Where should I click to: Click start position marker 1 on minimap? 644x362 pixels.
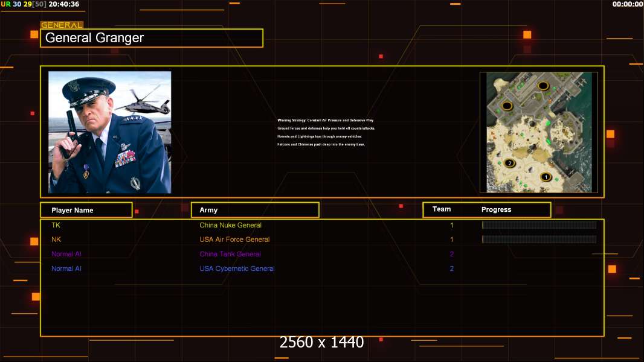546,177
